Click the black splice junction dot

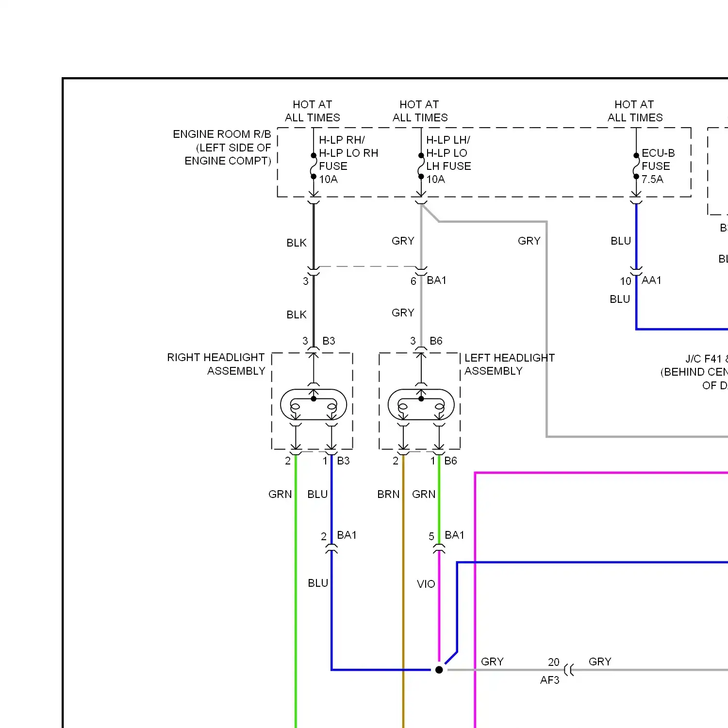(439, 670)
